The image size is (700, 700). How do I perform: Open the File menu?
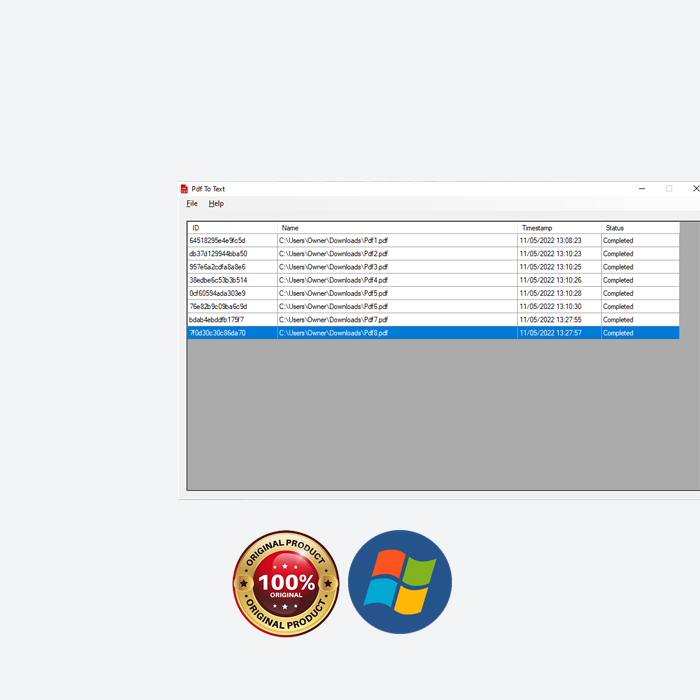[192, 204]
